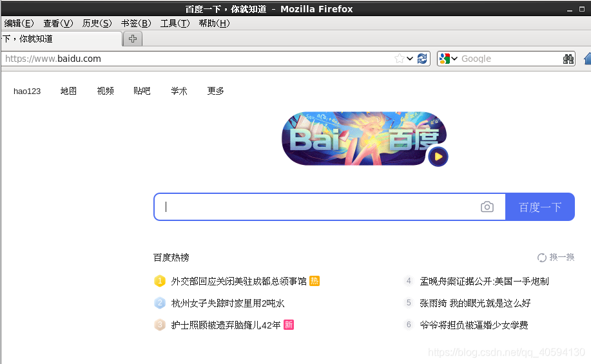Open hot topic 张雨绮 我的眼光就是这么好
This screenshot has width=591, height=364.
(475, 303)
